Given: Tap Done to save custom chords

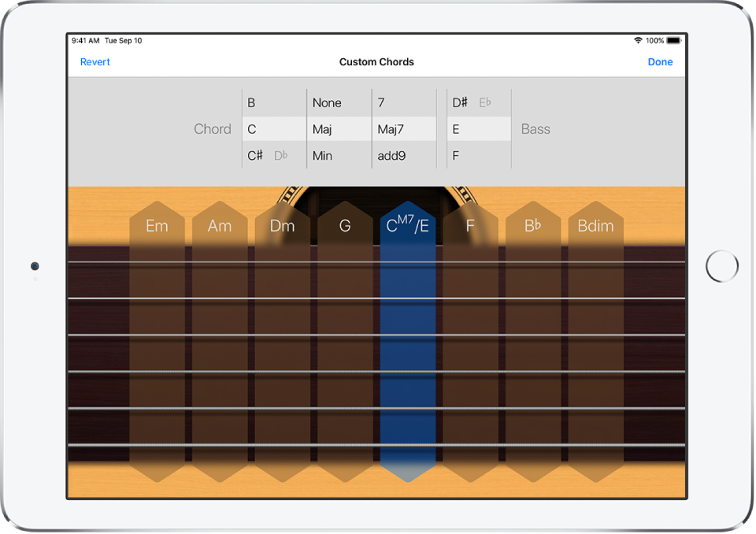Looking at the screenshot, I should tap(660, 61).
